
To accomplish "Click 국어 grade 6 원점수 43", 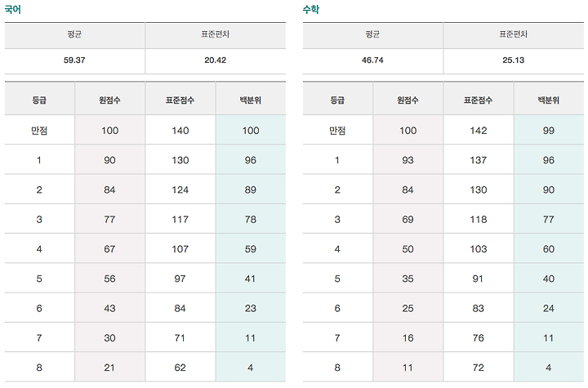I will click(109, 309).
